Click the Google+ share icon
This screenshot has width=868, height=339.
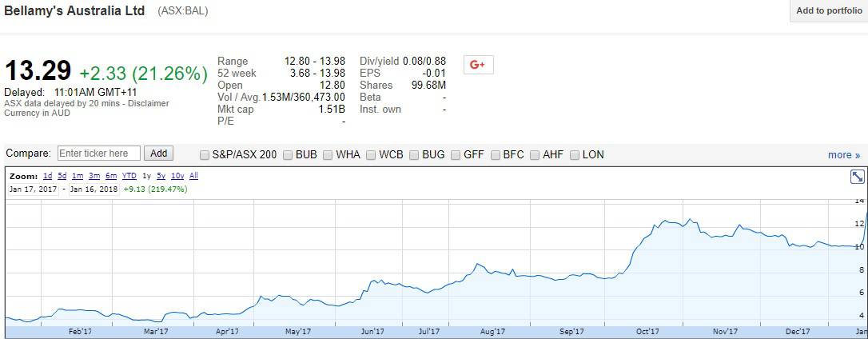click(x=478, y=65)
